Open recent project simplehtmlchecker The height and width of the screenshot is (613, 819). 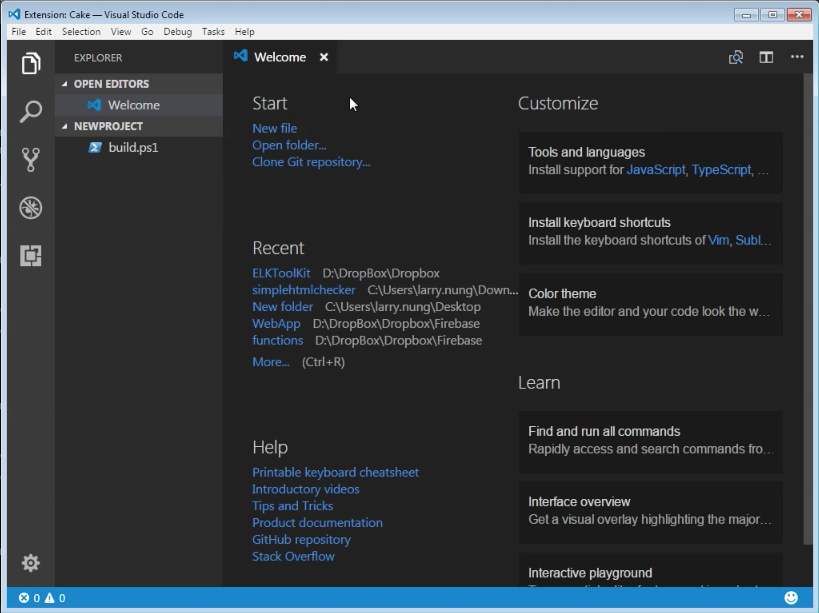[303, 290]
